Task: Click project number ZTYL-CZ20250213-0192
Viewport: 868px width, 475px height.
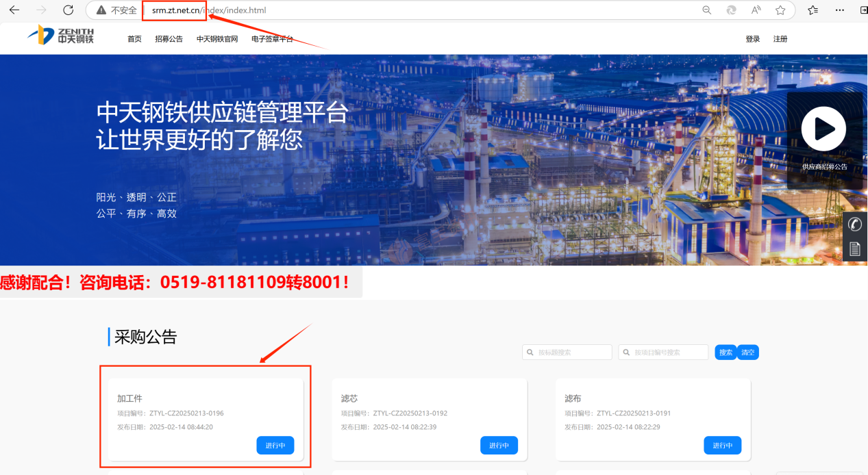Action: [410, 413]
